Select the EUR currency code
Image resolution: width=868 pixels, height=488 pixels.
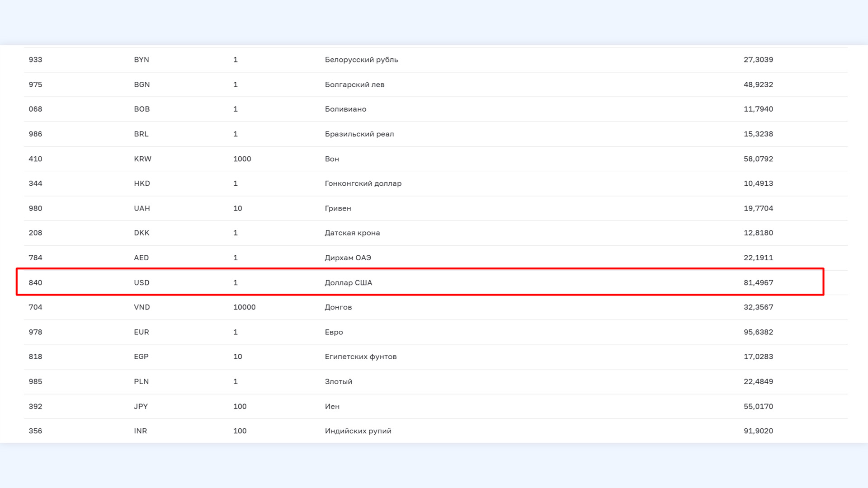[141, 332]
